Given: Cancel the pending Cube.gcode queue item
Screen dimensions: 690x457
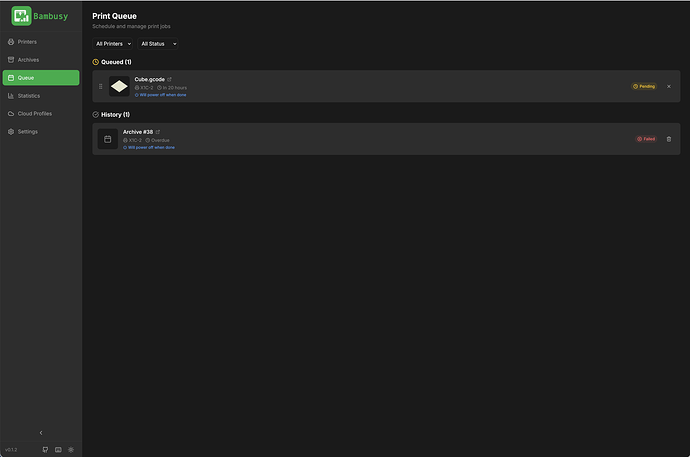Looking at the screenshot, I should (x=668, y=86).
